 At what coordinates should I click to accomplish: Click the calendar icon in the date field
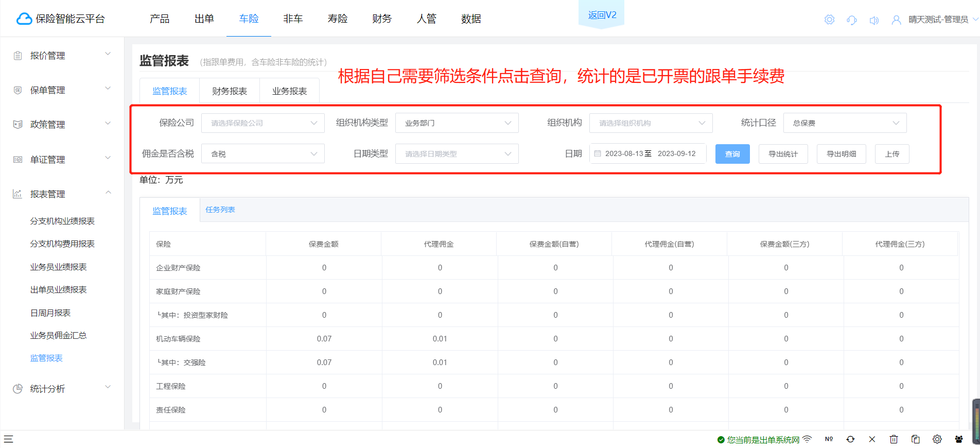click(x=598, y=153)
